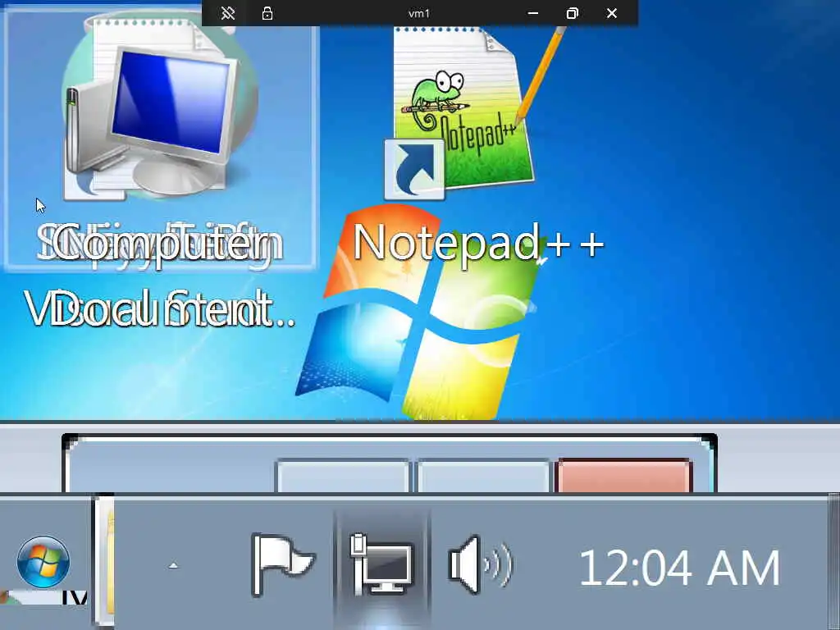Close the vm1 remote session
This screenshot has height=630, width=840.
pos(612,13)
